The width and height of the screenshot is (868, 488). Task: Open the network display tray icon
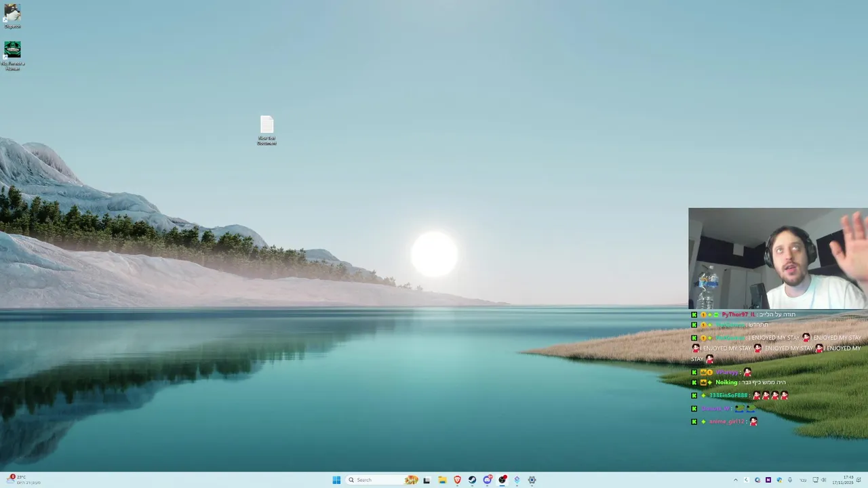[x=815, y=480]
